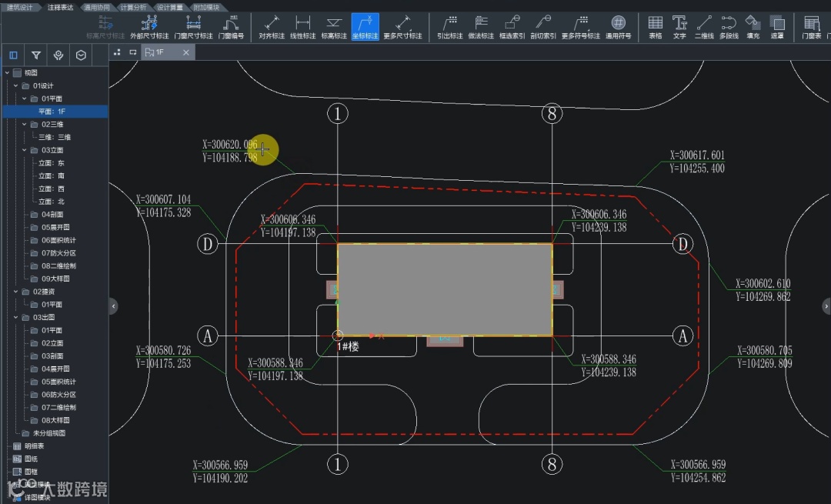Click grid axis bubble D on left

coord(207,245)
